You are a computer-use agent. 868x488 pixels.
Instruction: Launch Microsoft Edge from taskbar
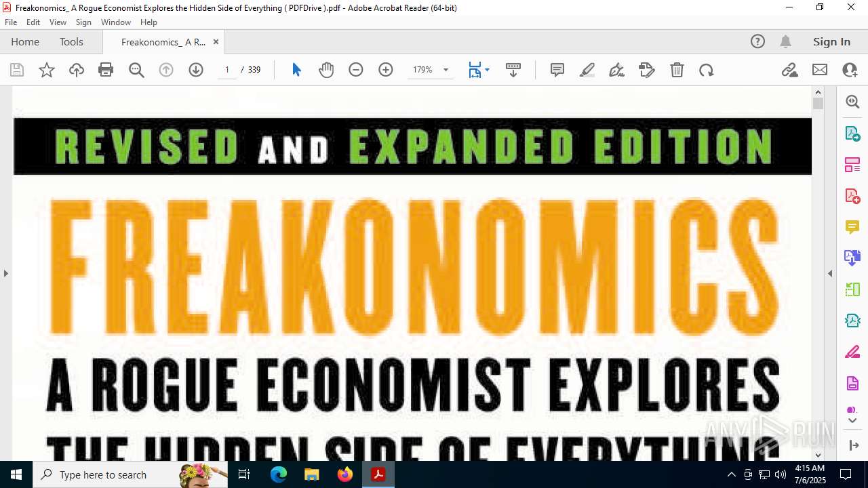[x=279, y=474]
